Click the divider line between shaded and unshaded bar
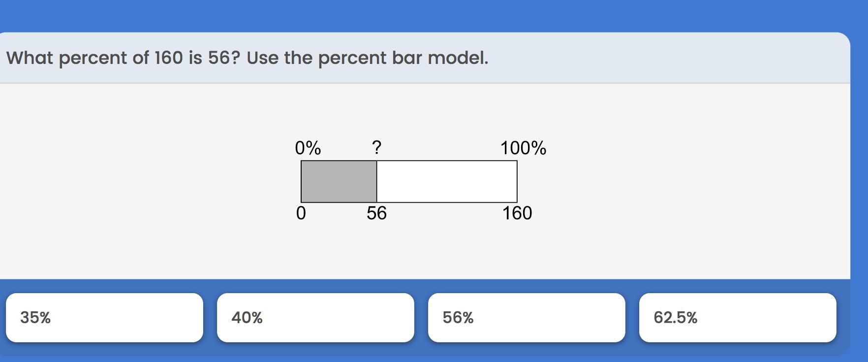 coord(377,181)
